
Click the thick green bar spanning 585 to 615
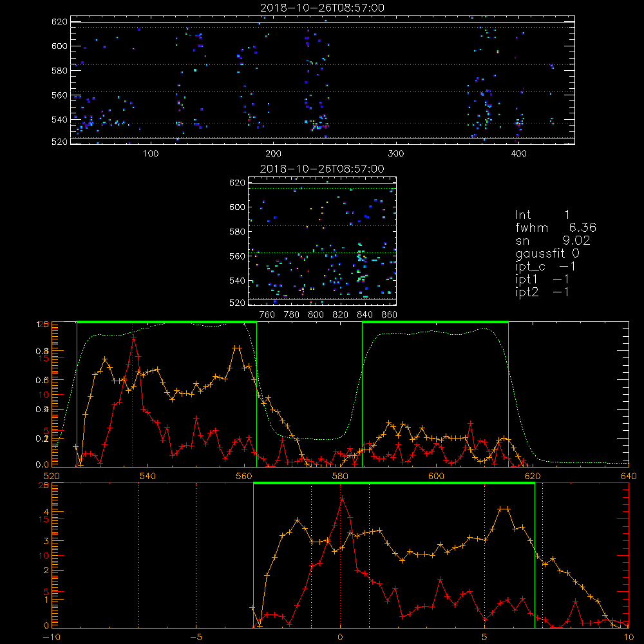(x=435, y=323)
